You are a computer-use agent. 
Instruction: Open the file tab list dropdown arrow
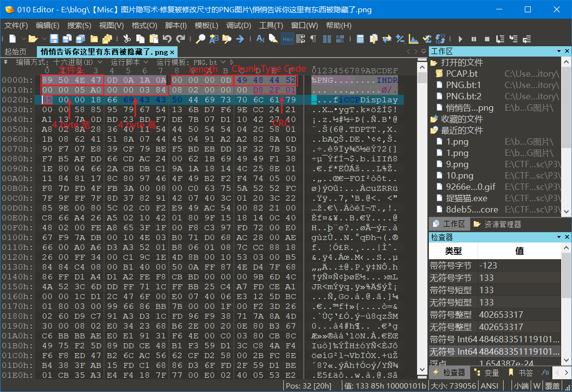[423, 52]
